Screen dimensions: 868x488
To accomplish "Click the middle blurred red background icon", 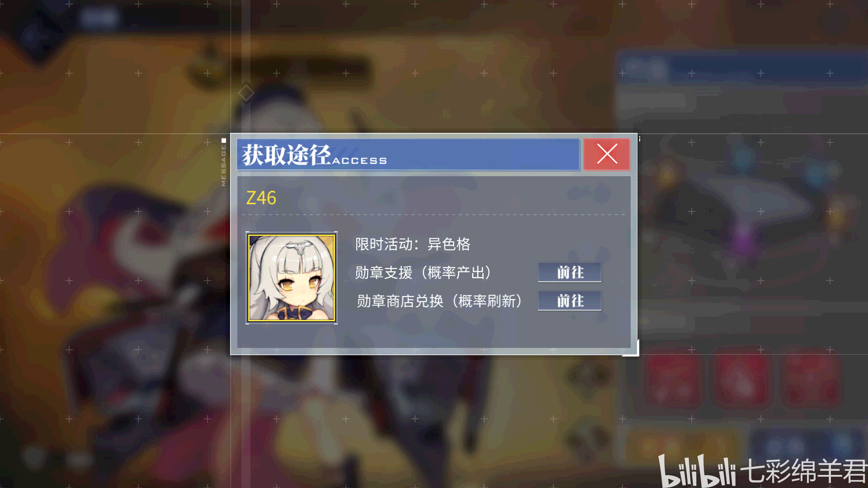I will click(741, 380).
